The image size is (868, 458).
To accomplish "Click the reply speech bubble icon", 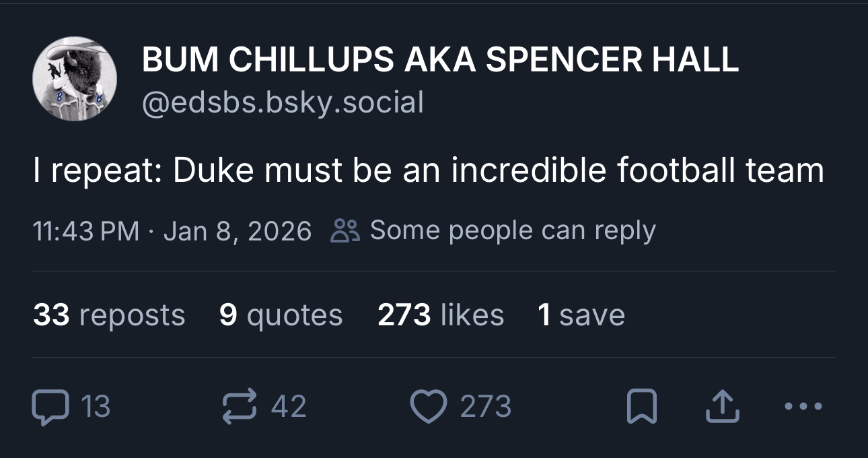I will 50,407.
